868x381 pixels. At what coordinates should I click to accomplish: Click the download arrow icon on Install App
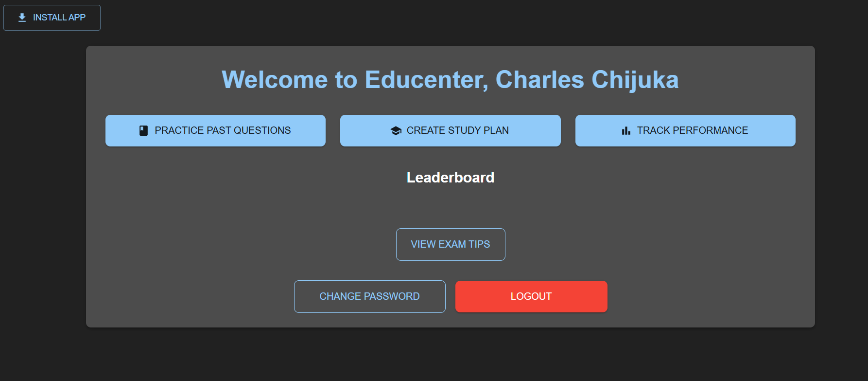(22, 18)
